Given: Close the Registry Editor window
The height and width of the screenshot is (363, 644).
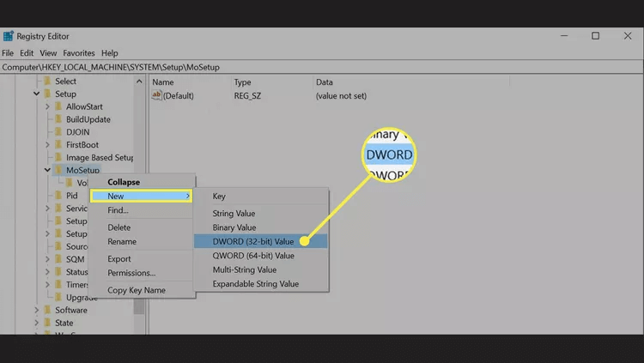Looking at the screenshot, I should click(628, 36).
